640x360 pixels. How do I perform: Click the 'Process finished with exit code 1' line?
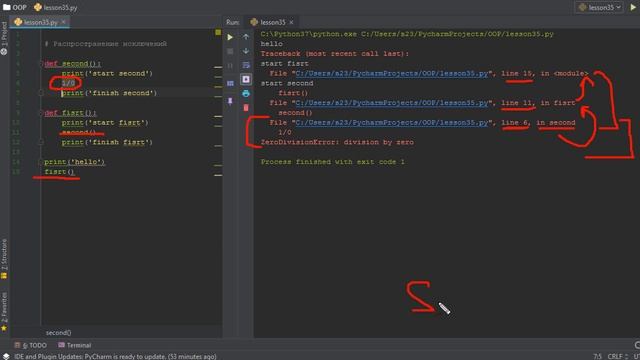pyautogui.click(x=333, y=162)
